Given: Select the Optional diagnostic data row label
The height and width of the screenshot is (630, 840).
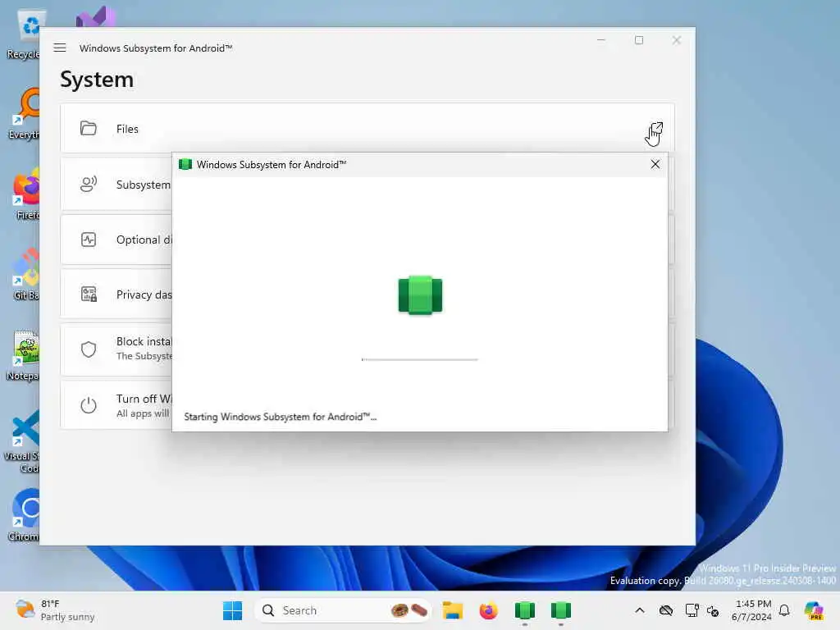Looking at the screenshot, I should (x=144, y=240).
